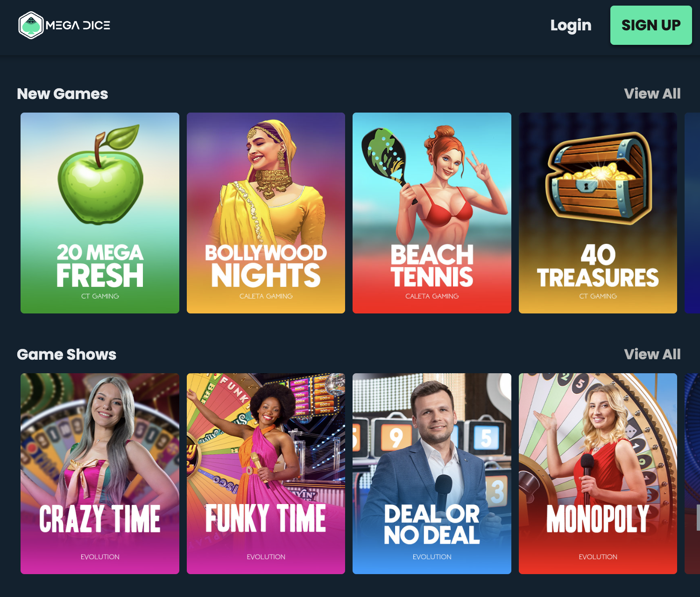Click the green apple image
Image resolution: width=700 pixels, height=597 pixels.
point(100,175)
